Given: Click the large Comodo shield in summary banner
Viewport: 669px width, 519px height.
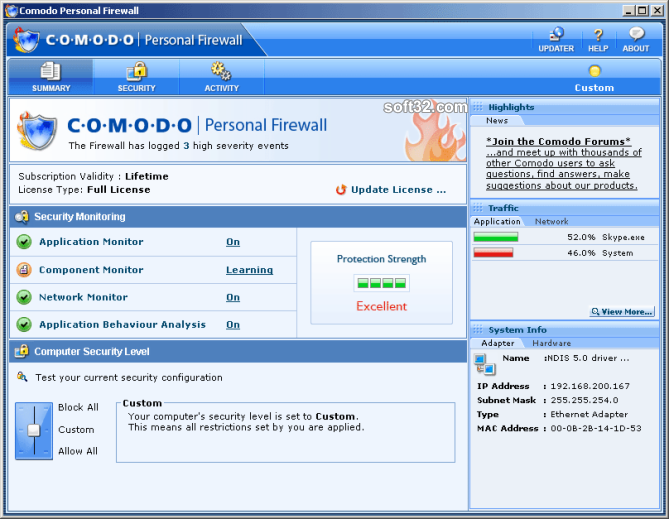Looking at the screenshot, I should point(37,131).
